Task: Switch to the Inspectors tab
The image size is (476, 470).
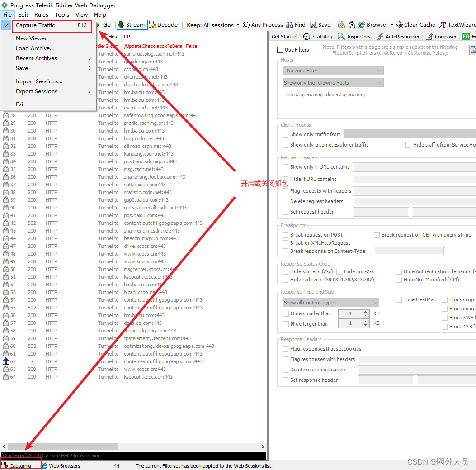Action: click(x=354, y=37)
